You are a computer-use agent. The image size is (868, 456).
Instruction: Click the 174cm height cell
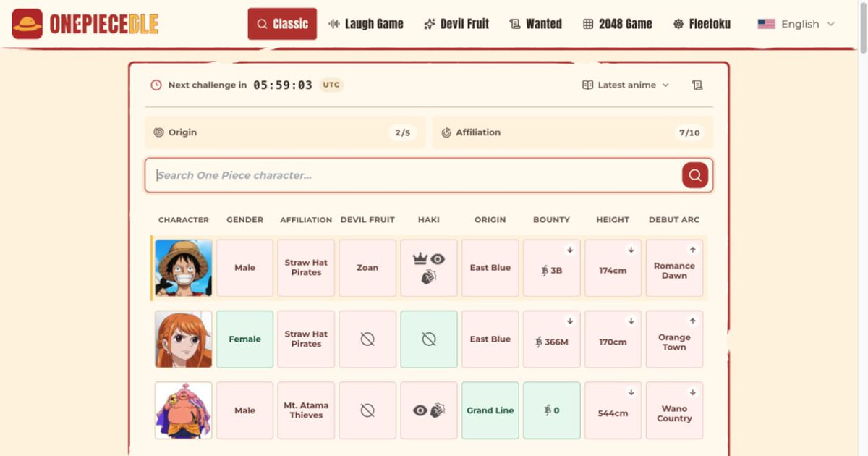pyautogui.click(x=613, y=268)
